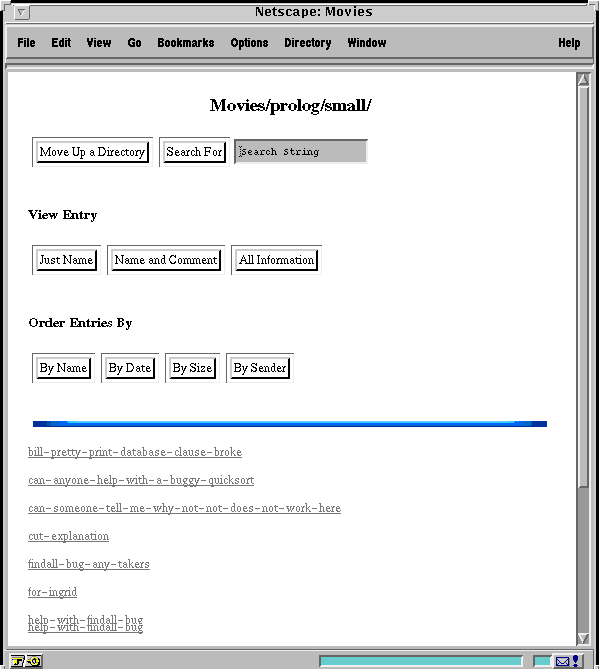Click the Search For button

click(195, 152)
